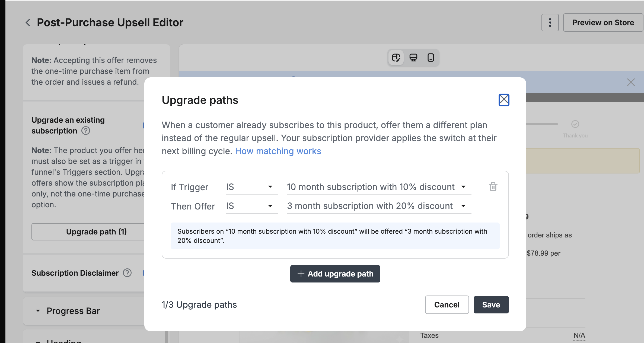Screen dimensions: 644x343
Task: Click the Add upgrade path button
Action: click(x=335, y=274)
